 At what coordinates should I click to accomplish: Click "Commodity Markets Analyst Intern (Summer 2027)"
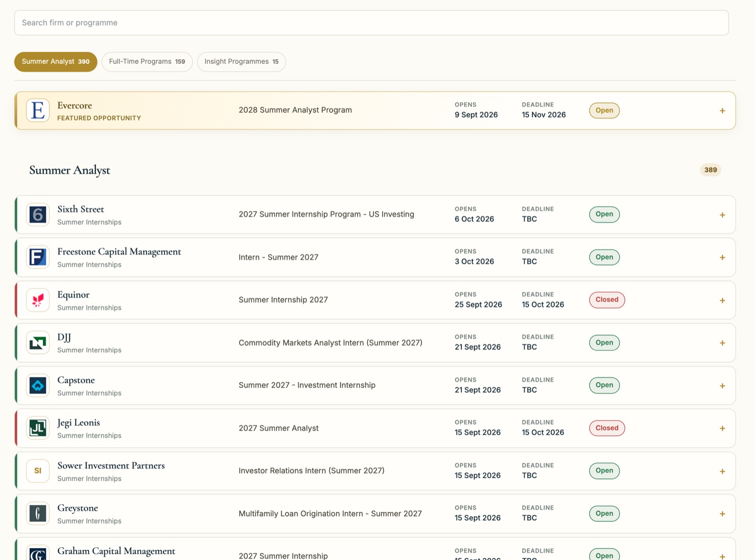[330, 343]
